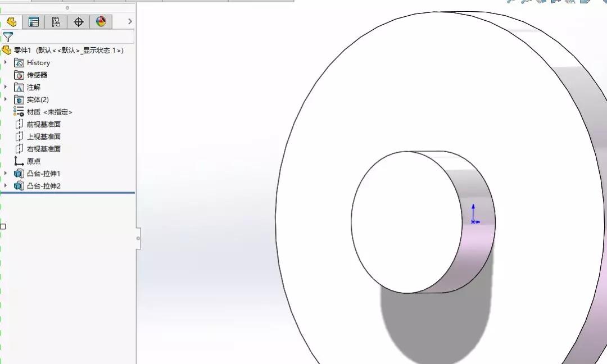Click the blue origin triad in viewport
The width and height of the screenshot is (607, 364).
tap(474, 215)
